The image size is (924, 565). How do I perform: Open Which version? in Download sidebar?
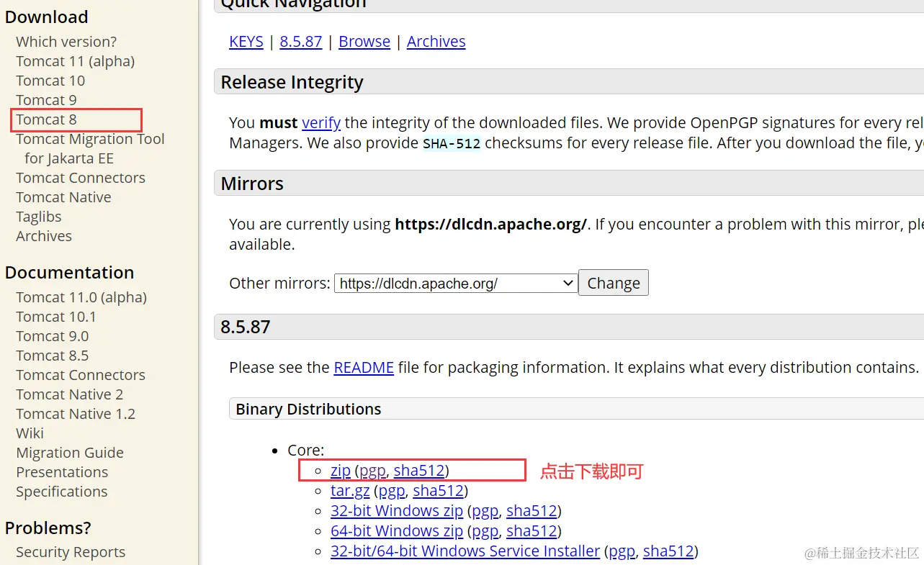[66, 42]
